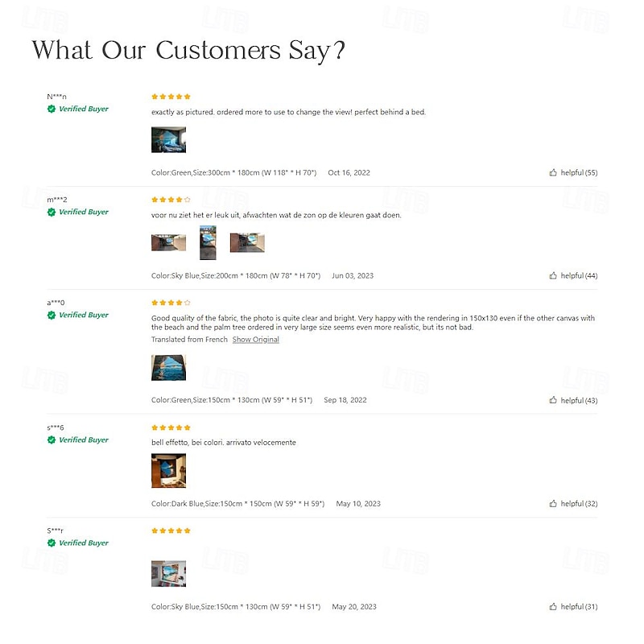Image resolution: width=644 pixels, height=644 pixels.
Task: Click thumbs-up icon on N***n's review
Action: [553, 172]
